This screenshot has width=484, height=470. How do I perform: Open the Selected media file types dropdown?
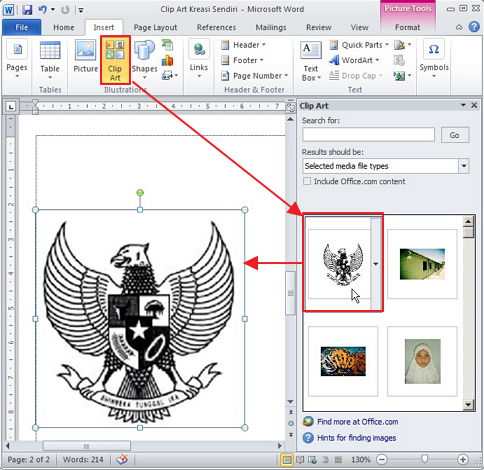(464, 166)
